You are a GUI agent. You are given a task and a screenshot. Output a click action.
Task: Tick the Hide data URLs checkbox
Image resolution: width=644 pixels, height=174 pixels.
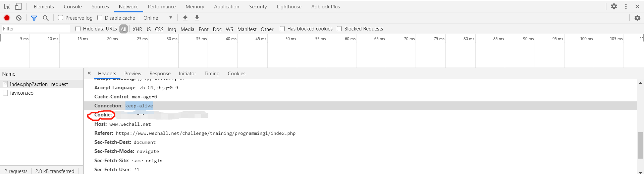pyautogui.click(x=78, y=29)
